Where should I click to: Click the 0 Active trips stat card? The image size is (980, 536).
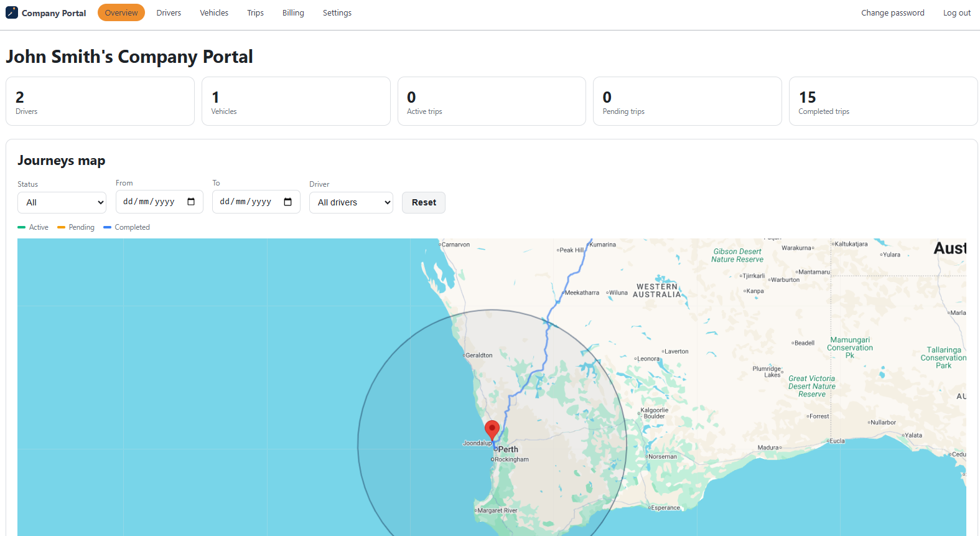pos(492,101)
